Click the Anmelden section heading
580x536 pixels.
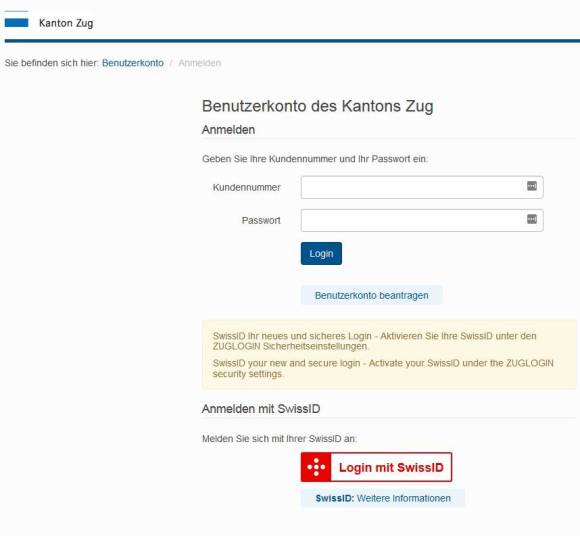pos(228,130)
